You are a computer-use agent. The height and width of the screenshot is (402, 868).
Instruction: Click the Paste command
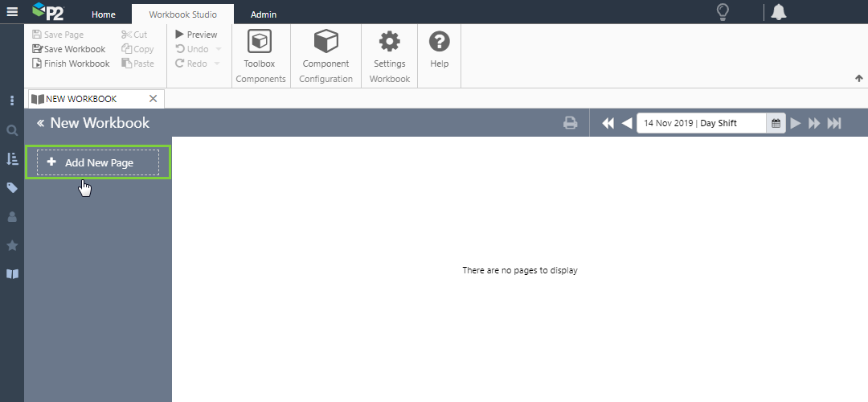pyautogui.click(x=138, y=64)
